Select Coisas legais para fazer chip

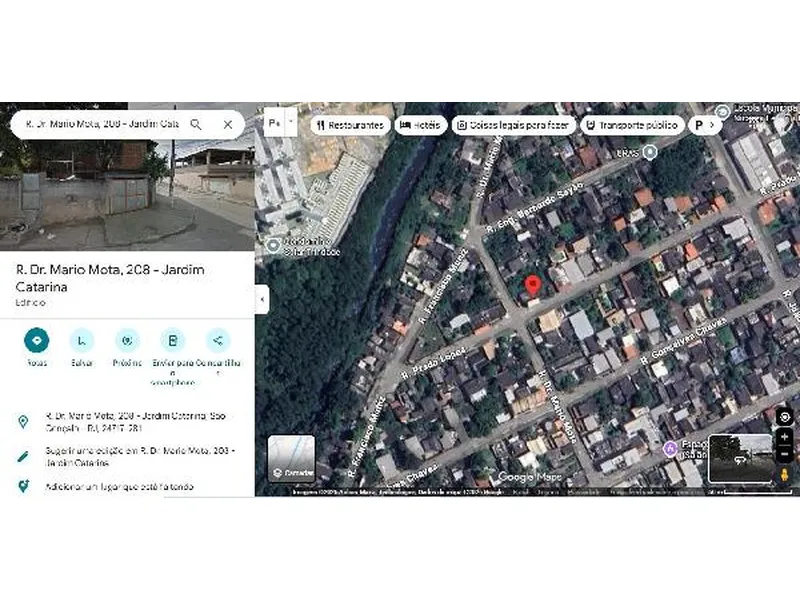(x=513, y=125)
